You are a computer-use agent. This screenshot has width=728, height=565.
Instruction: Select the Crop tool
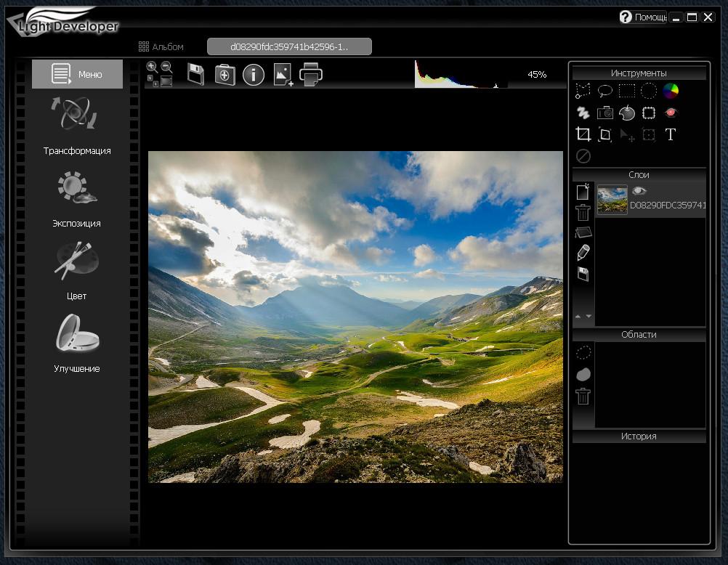coord(583,134)
